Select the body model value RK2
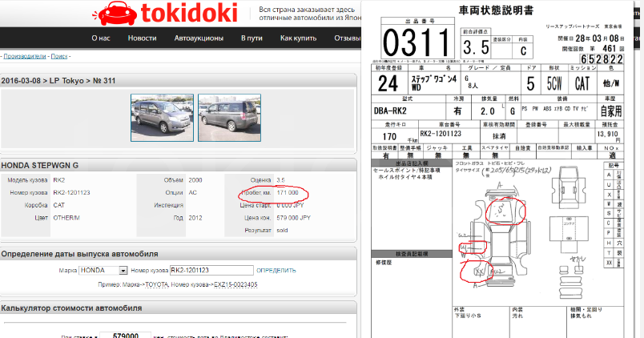The image size is (644, 338). click(x=59, y=180)
